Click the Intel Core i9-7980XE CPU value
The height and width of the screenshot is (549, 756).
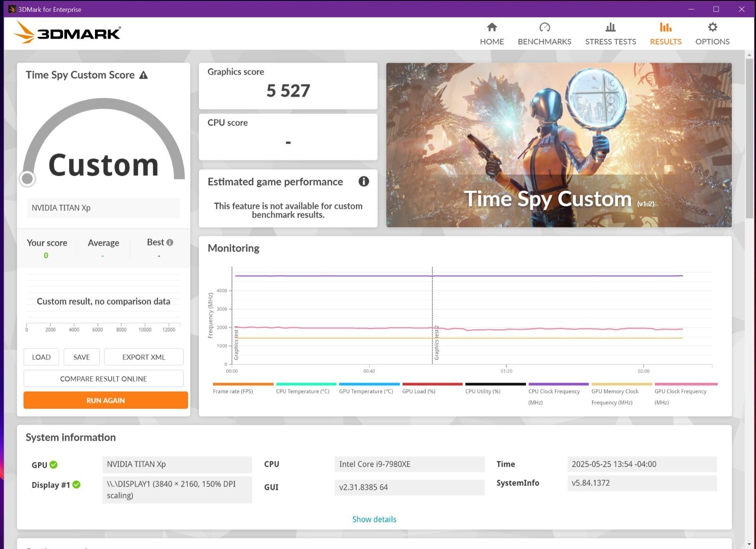point(409,464)
